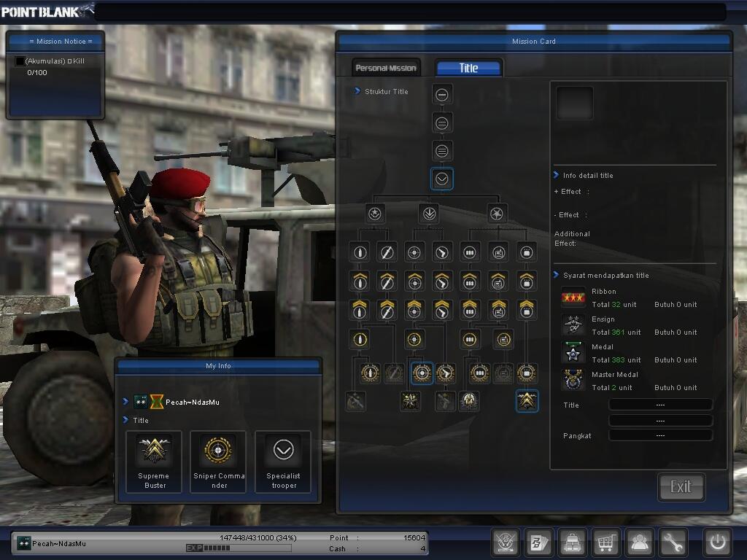Viewport: 747px width, 560px height.
Task: Select the double-chevron pistol title icon
Action: (x=442, y=310)
